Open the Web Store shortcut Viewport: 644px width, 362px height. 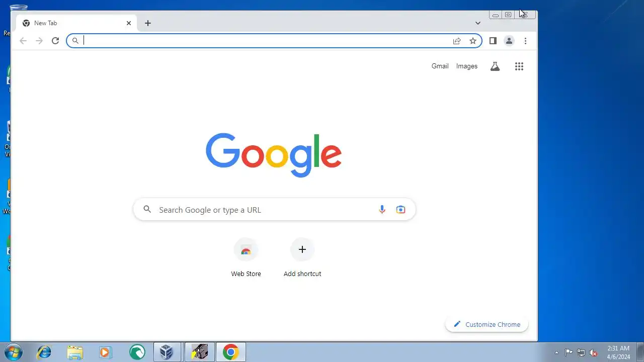246,257
